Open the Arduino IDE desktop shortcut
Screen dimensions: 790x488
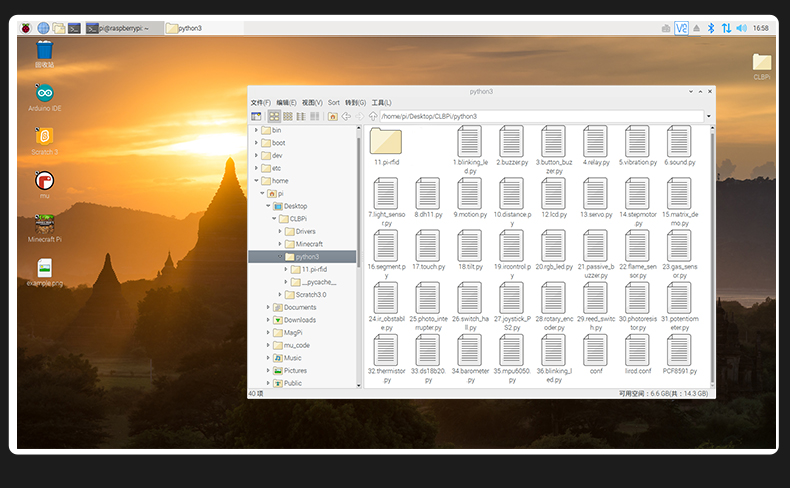(45, 93)
